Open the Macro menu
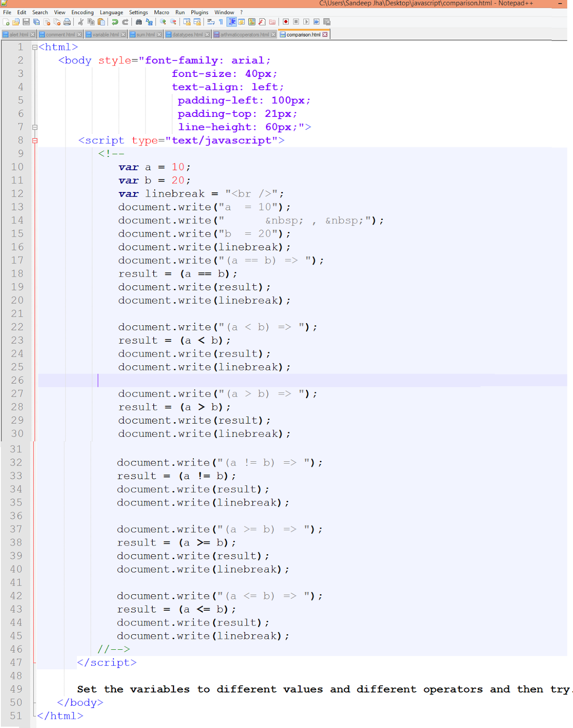The width and height of the screenshot is (573, 728). [161, 12]
